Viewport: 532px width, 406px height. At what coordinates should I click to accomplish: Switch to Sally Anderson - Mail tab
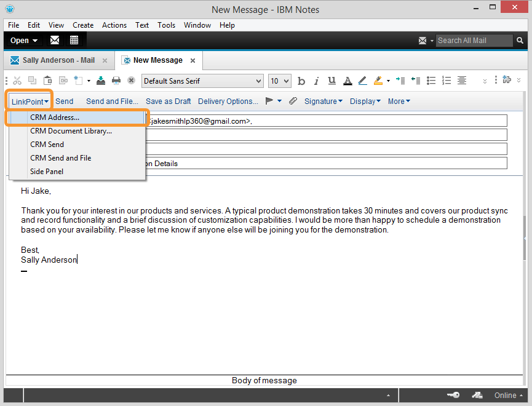pos(58,60)
